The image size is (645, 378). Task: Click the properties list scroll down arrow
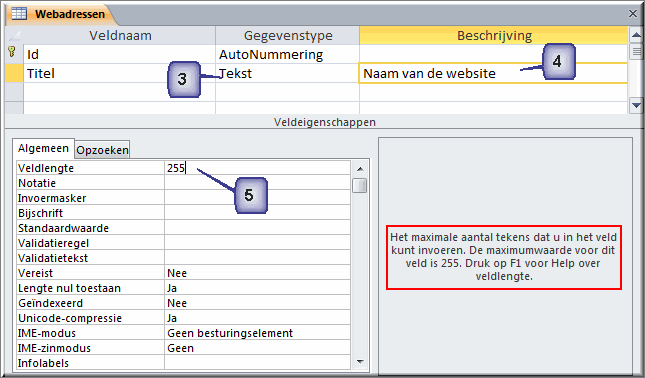[x=360, y=362]
